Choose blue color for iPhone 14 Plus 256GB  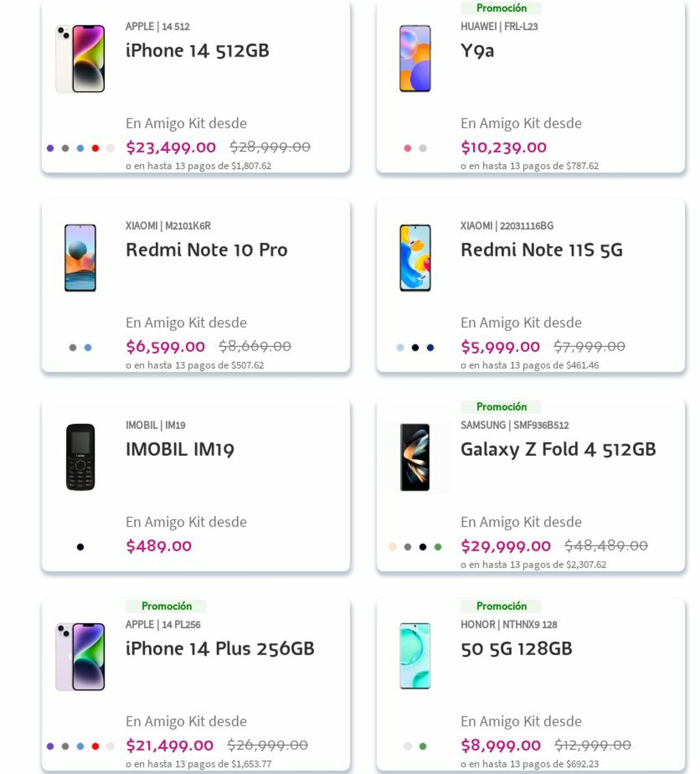(81, 746)
